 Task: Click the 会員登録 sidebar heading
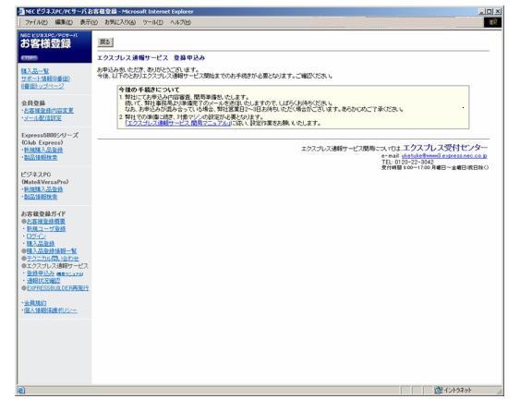coord(33,103)
